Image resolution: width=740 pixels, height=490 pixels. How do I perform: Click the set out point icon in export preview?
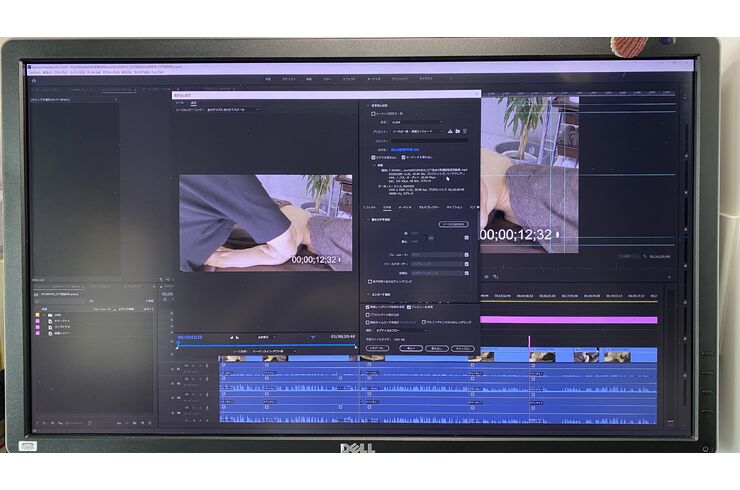pyautogui.click(x=237, y=338)
